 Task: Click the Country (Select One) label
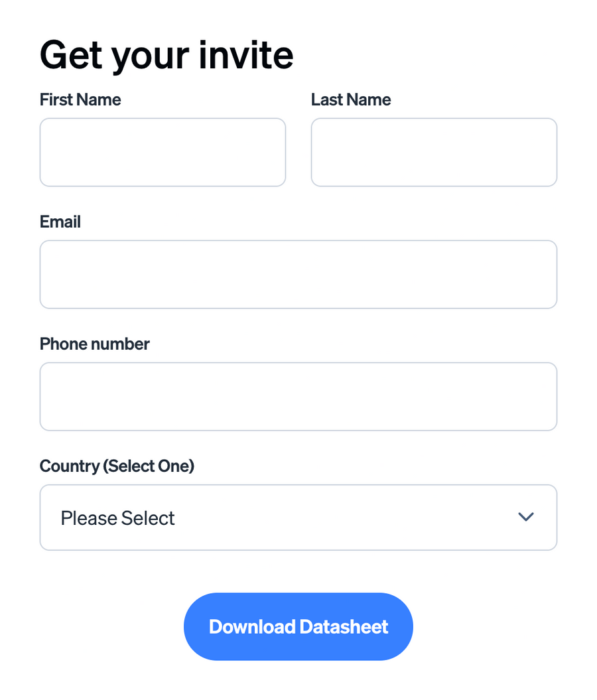pos(117,466)
